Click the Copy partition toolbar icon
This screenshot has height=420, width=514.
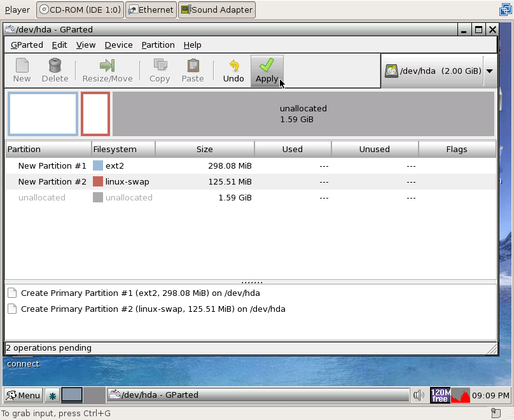[160, 71]
